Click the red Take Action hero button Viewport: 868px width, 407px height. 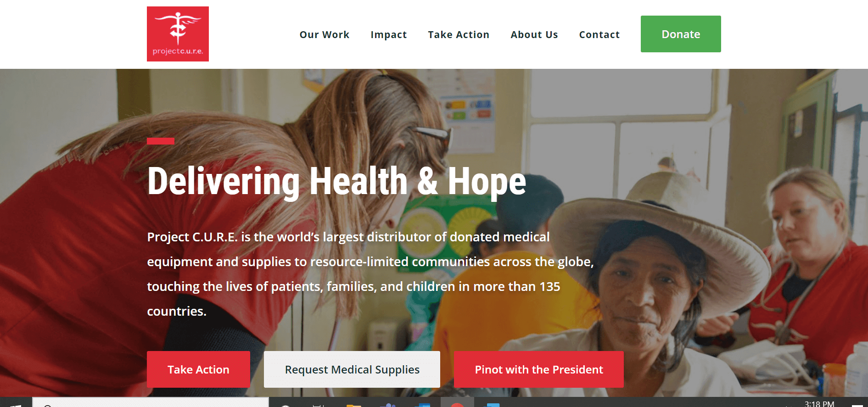click(198, 369)
